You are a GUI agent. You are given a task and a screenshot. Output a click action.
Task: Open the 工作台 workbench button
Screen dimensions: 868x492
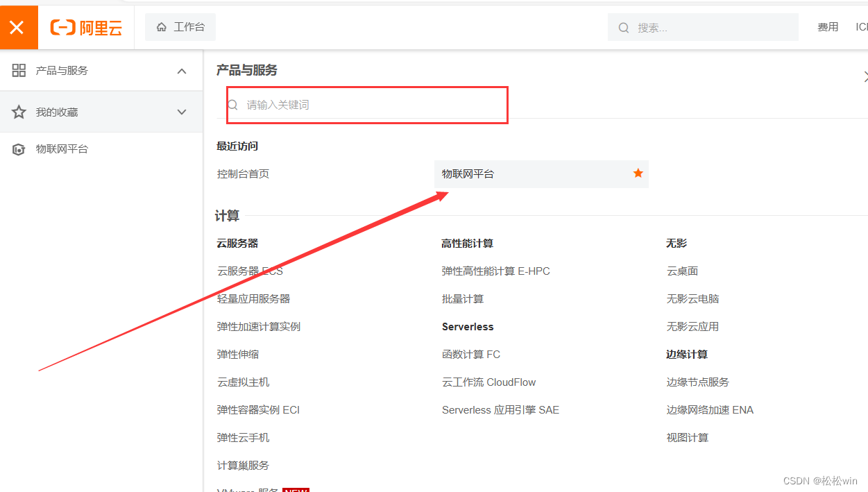click(x=180, y=27)
